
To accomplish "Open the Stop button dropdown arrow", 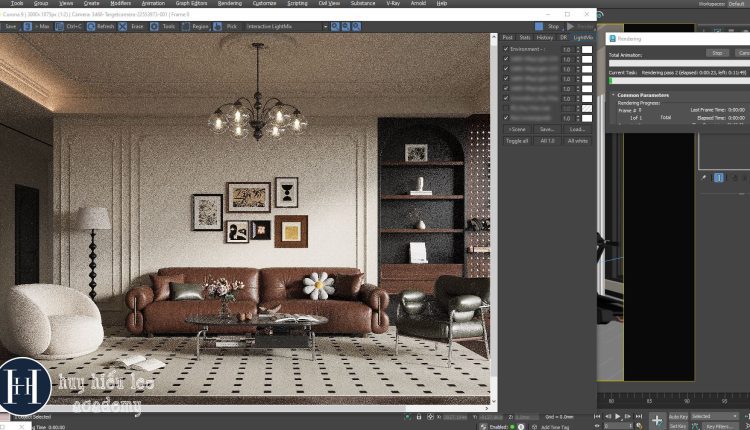I will [563, 28].
